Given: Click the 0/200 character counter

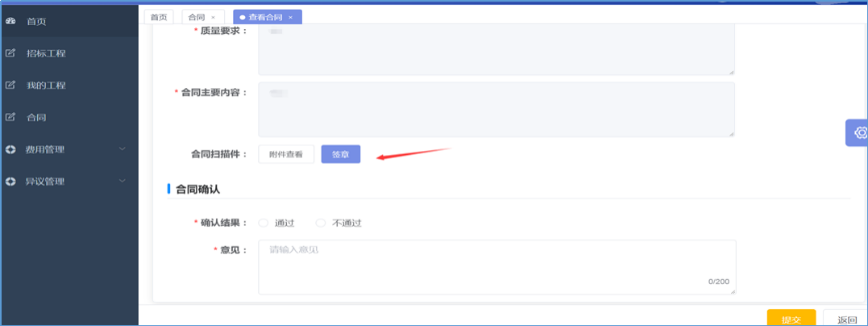Looking at the screenshot, I should click(x=719, y=282).
